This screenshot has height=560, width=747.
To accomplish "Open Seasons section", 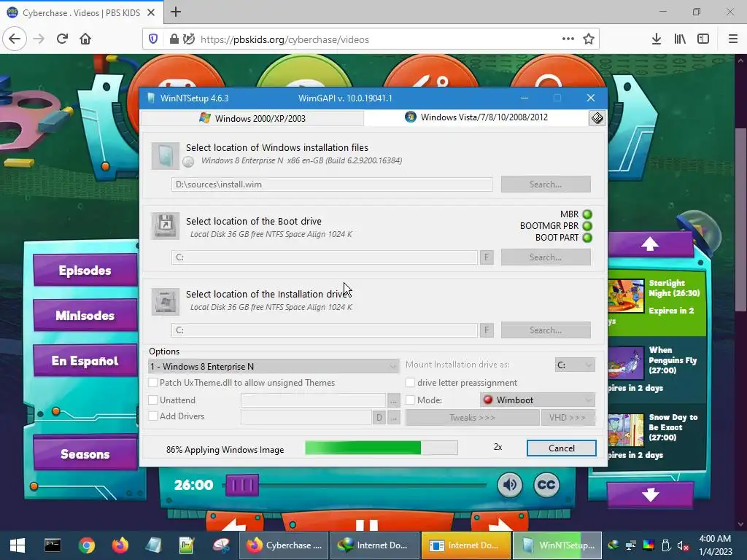I will (85, 454).
